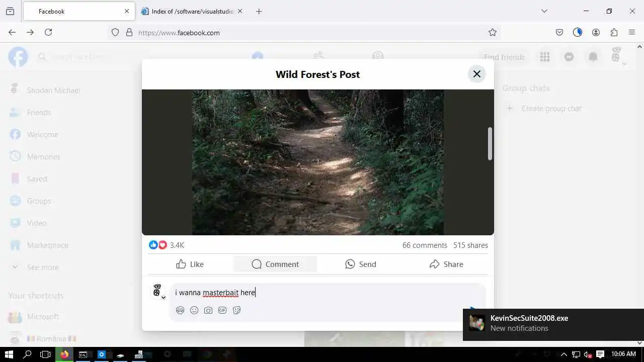Like the Wild Forest post
644x362 pixels.
coord(190,264)
